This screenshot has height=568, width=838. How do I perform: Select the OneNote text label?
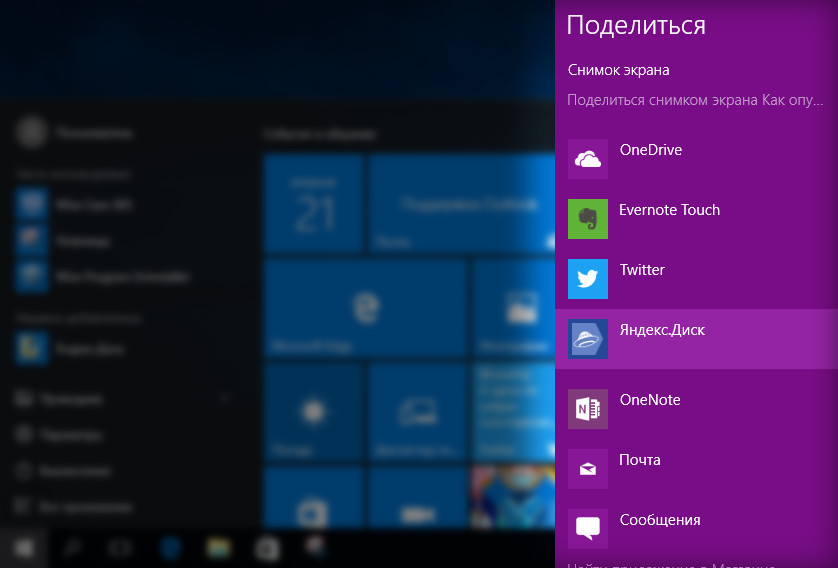tap(650, 400)
